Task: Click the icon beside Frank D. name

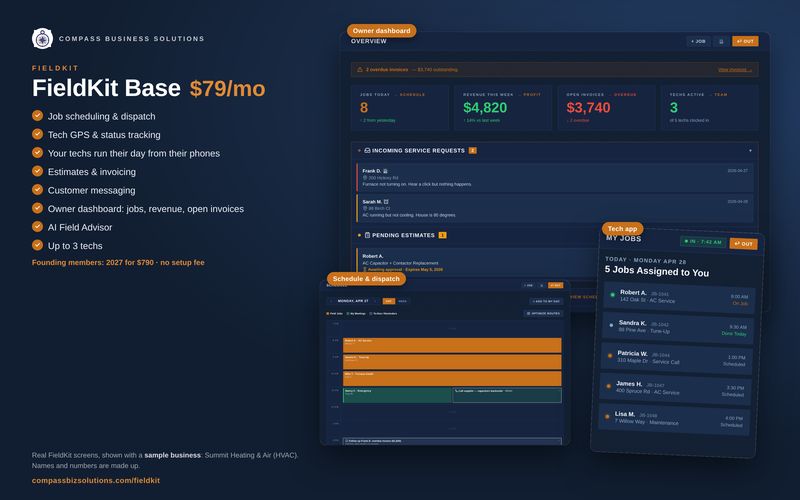Action: [x=385, y=171]
